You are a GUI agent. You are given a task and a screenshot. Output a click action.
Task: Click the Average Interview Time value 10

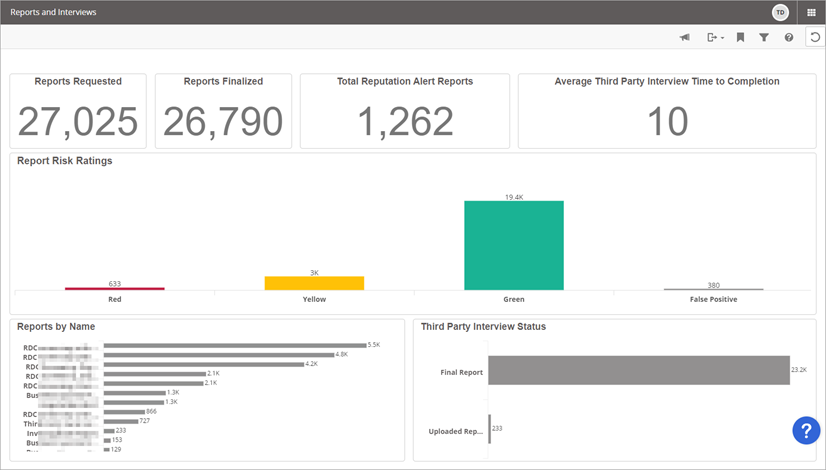[x=667, y=121]
